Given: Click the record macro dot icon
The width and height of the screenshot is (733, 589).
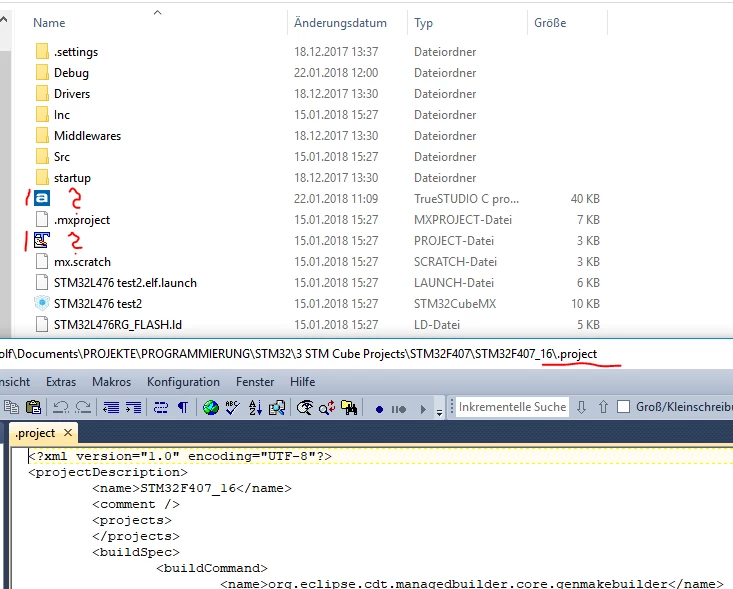Looking at the screenshot, I should pos(379,409).
